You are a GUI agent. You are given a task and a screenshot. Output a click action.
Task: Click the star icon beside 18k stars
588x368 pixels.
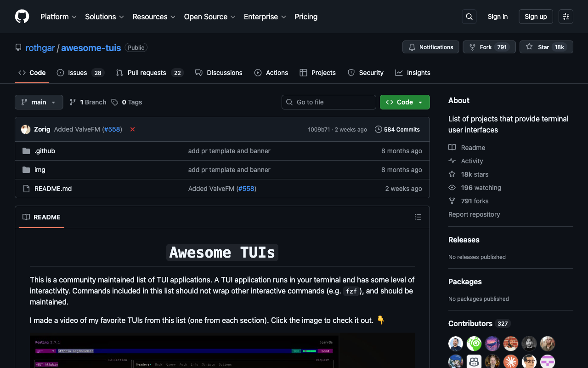(x=452, y=174)
